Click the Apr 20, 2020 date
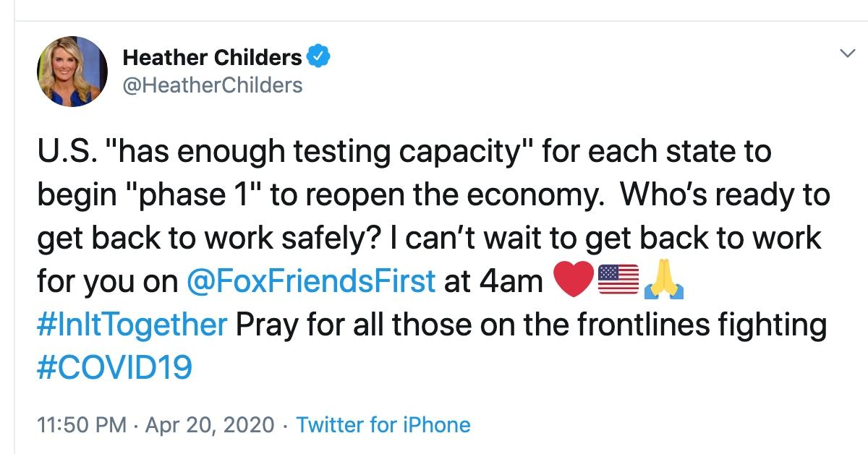 tap(209, 424)
